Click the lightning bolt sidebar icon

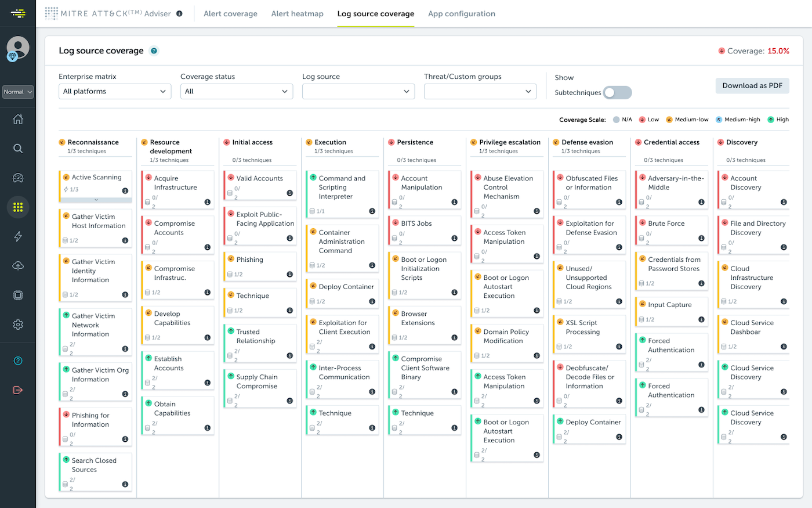18,236
